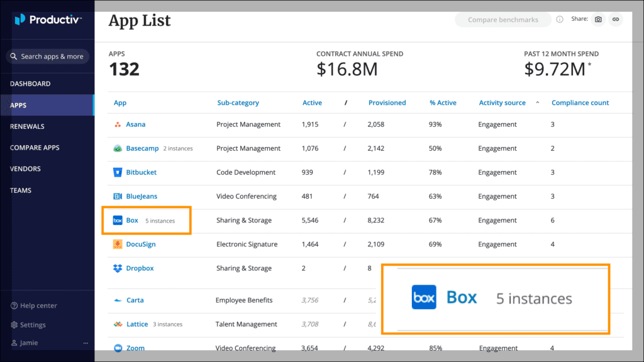Click the Carta app icon
This screenshot has width=644, height=362.
118,300
